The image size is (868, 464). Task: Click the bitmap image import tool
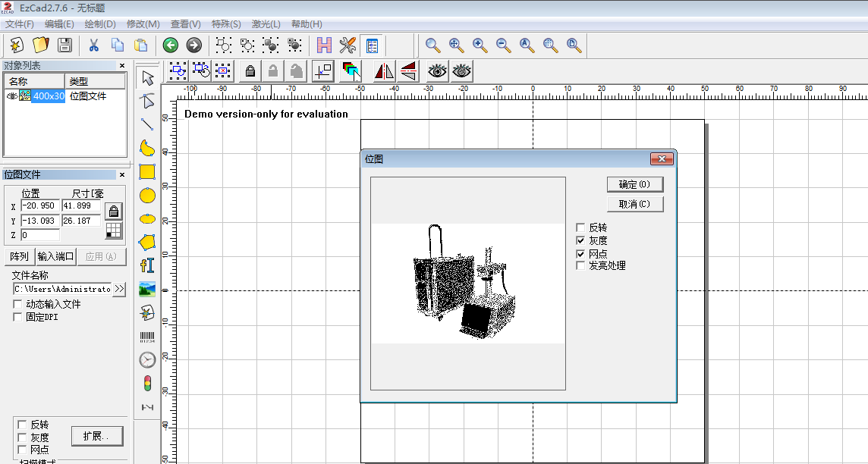(147, 289)
